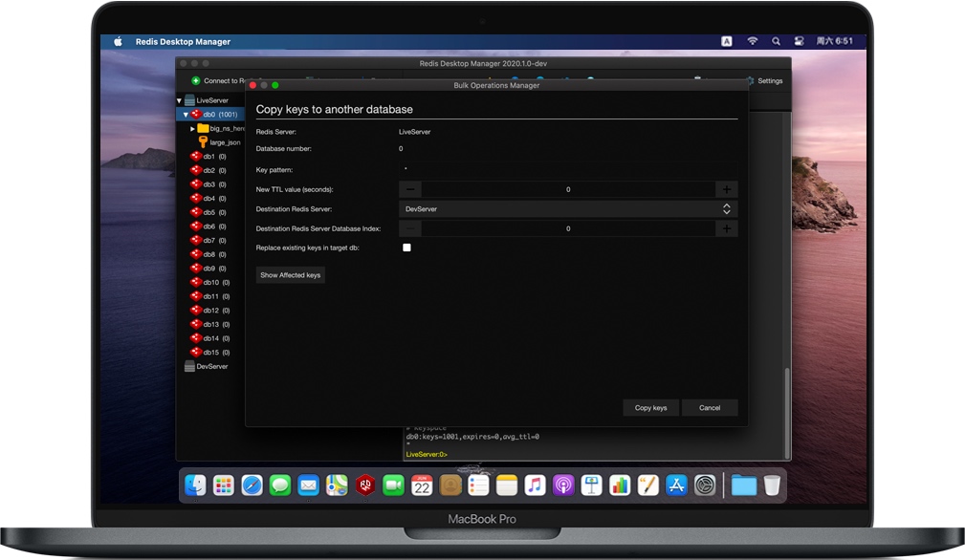Image resolution: width=965 pixels, height=560 pixels.
Task: Select the db1 database icon
Action: 194,157
